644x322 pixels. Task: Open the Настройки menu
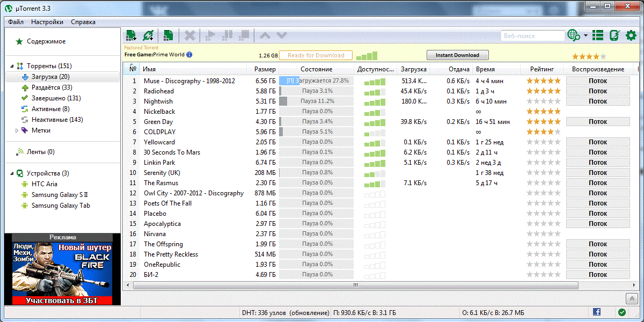[x=47, y=22]
